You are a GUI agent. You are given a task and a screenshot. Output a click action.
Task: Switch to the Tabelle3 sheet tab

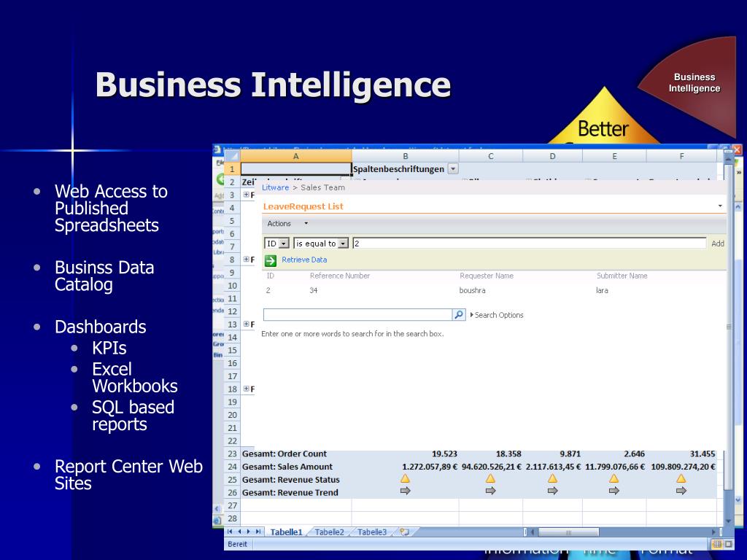[x=372, y=532]
